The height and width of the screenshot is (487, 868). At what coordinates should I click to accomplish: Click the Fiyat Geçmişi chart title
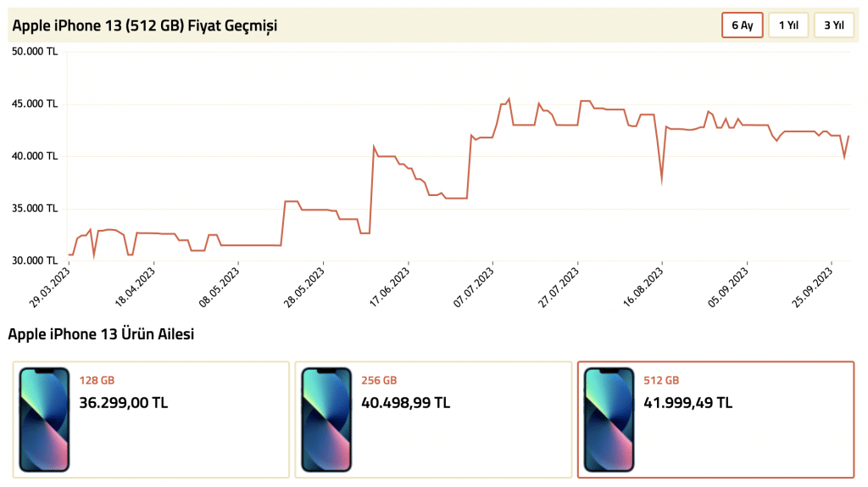(145, 25)
